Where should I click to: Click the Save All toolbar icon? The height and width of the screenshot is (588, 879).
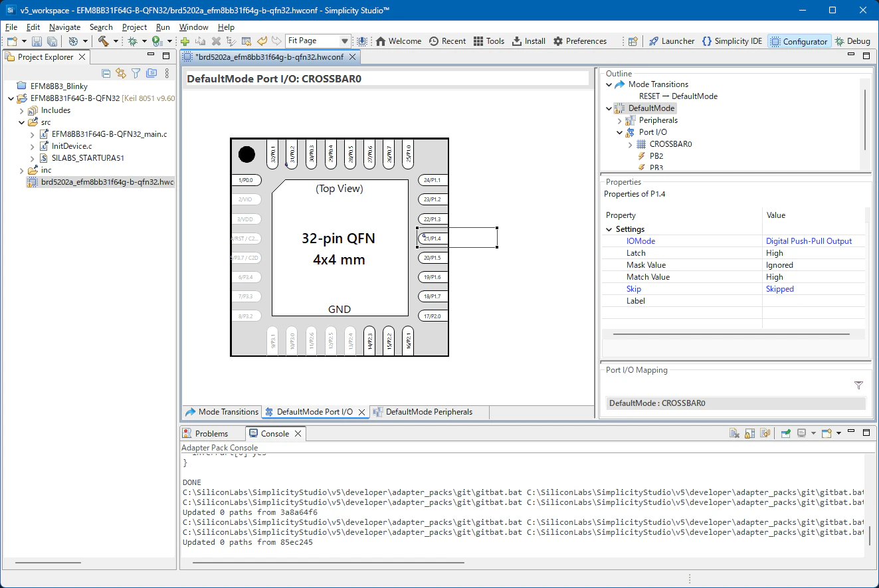[x=52, y=41]
